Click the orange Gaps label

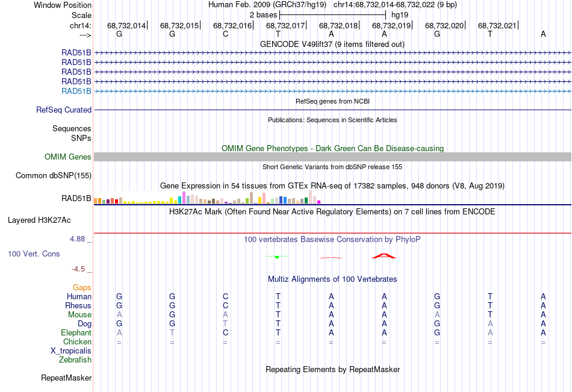(x=82, y=288)
